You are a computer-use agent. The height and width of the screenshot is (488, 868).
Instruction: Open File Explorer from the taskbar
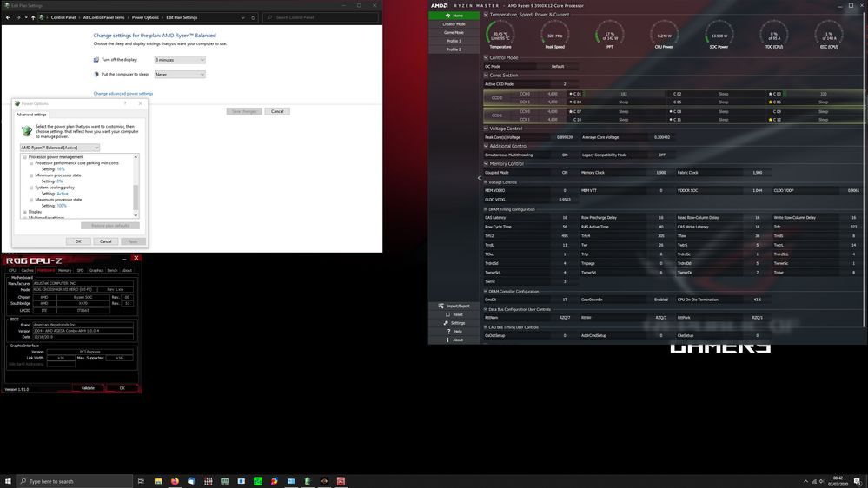tap(158, 481)
